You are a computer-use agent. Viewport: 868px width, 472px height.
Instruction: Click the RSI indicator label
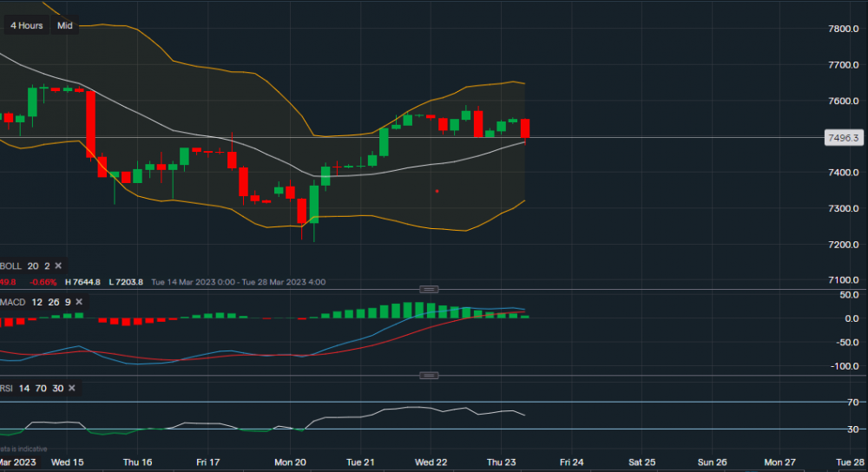tap(7, 388)
